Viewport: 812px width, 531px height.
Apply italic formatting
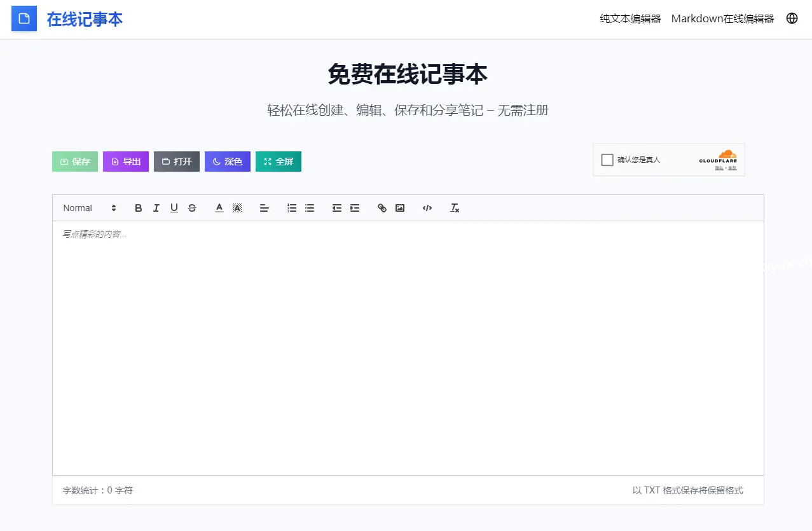156,208
